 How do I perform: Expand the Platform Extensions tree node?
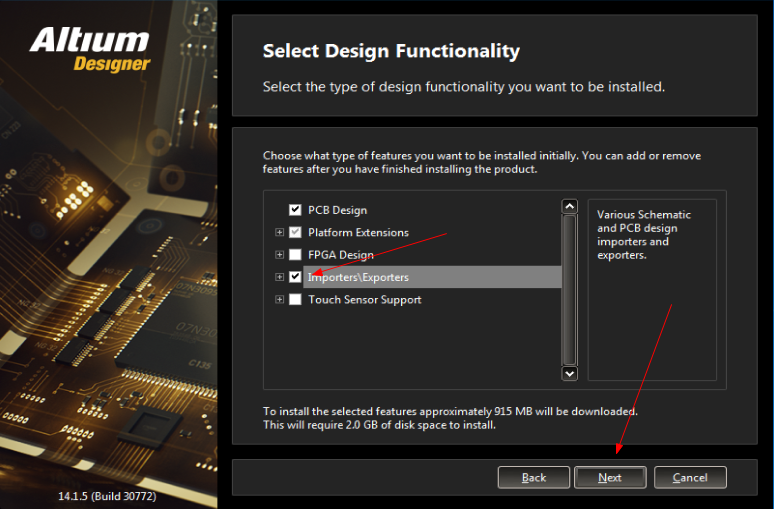[x=280, y=232]
